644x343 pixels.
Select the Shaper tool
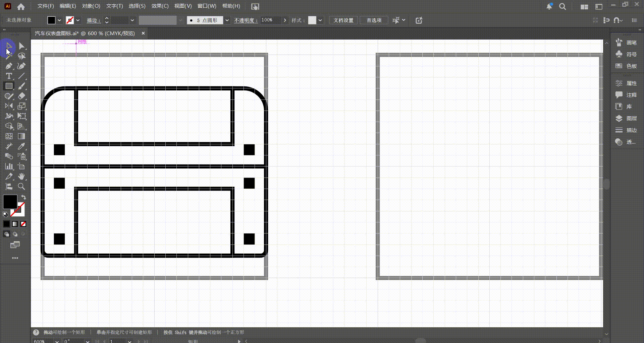coord(9,96)
